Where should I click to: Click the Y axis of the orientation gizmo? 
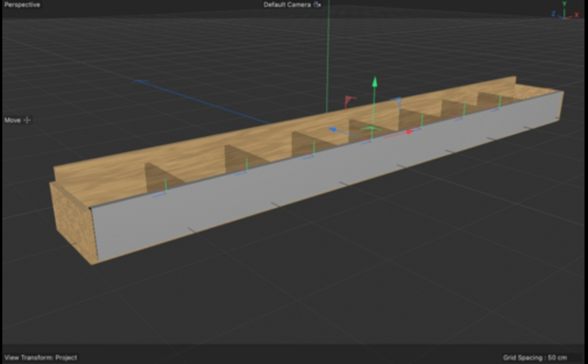pyautogui.click(x=564, y=3)
